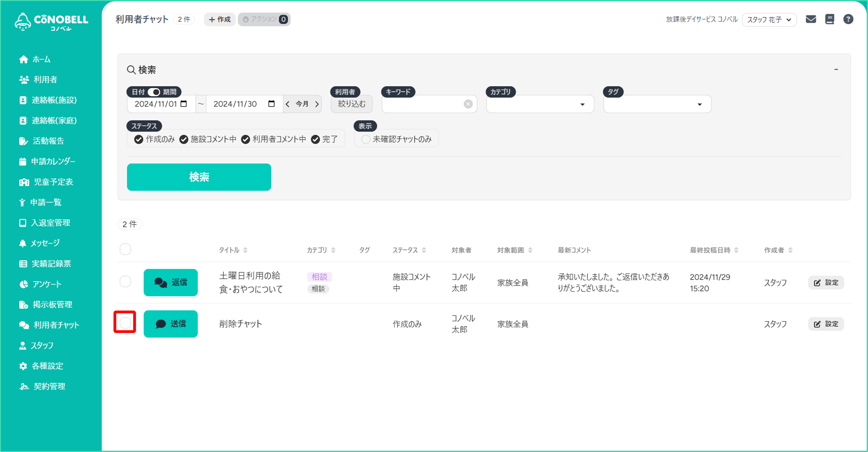Sort by 作成者 column arrows
The height and width of the screenshot is (452, 868).
790,250
